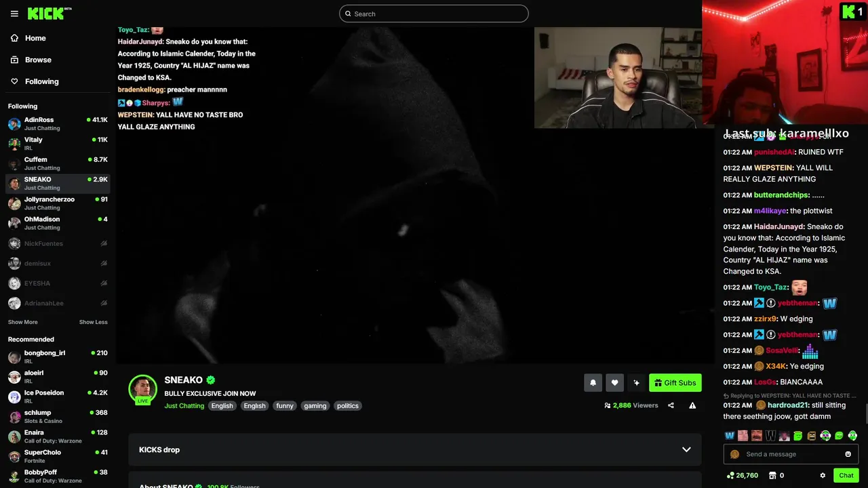Click the streamer webcam overlay in video

pyautogui.click(x=618, y=77)
